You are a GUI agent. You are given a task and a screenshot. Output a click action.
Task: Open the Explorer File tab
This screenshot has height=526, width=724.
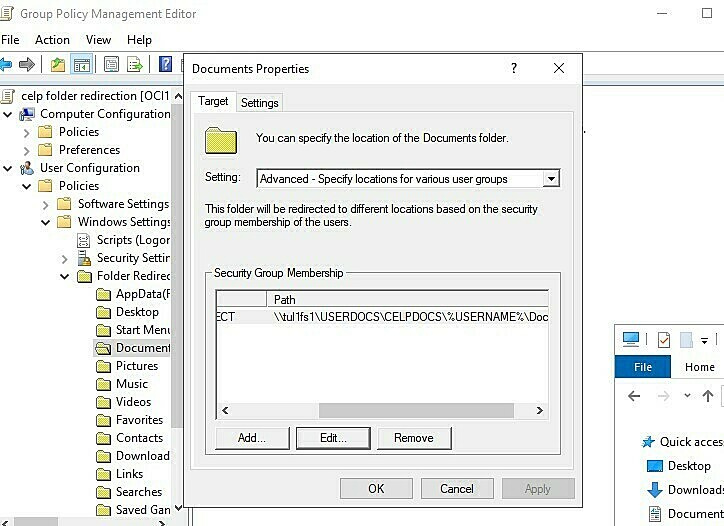point(643,367)
